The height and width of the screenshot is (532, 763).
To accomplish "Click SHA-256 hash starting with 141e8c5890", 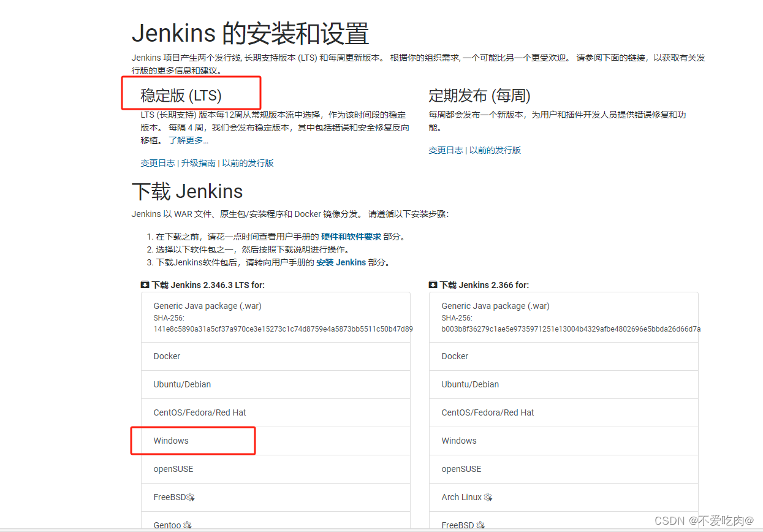I will pyautogui.click(x=283, y=329).
